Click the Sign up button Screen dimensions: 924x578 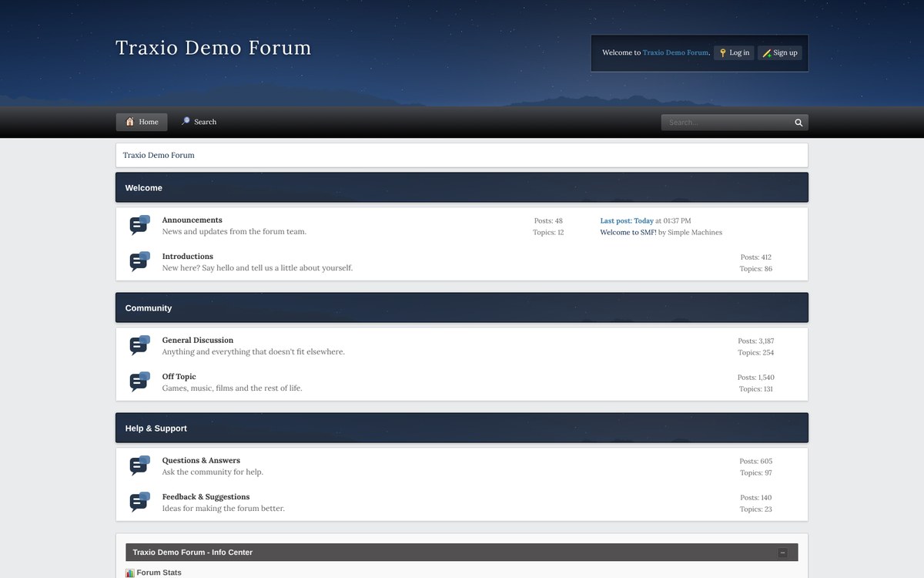(779, 53)
